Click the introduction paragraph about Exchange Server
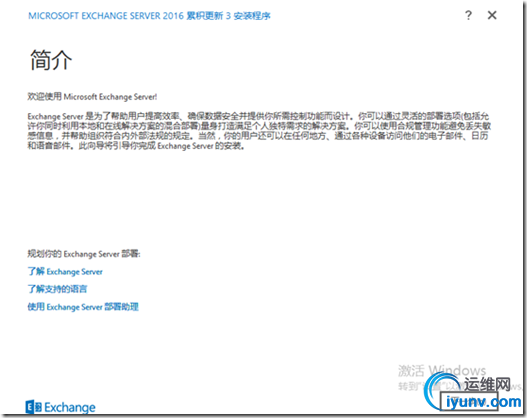This screenshot has height=418, width=527. 259,131
